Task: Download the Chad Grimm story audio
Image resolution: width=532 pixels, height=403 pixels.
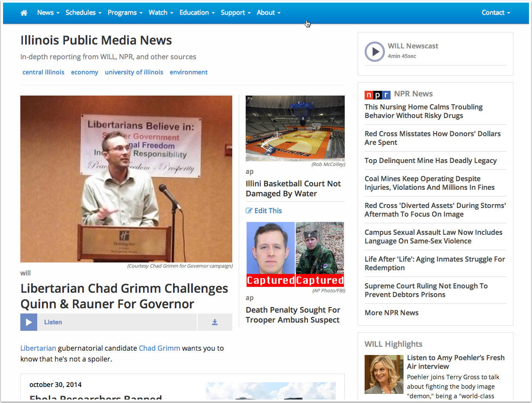Action: coord(215,322)
